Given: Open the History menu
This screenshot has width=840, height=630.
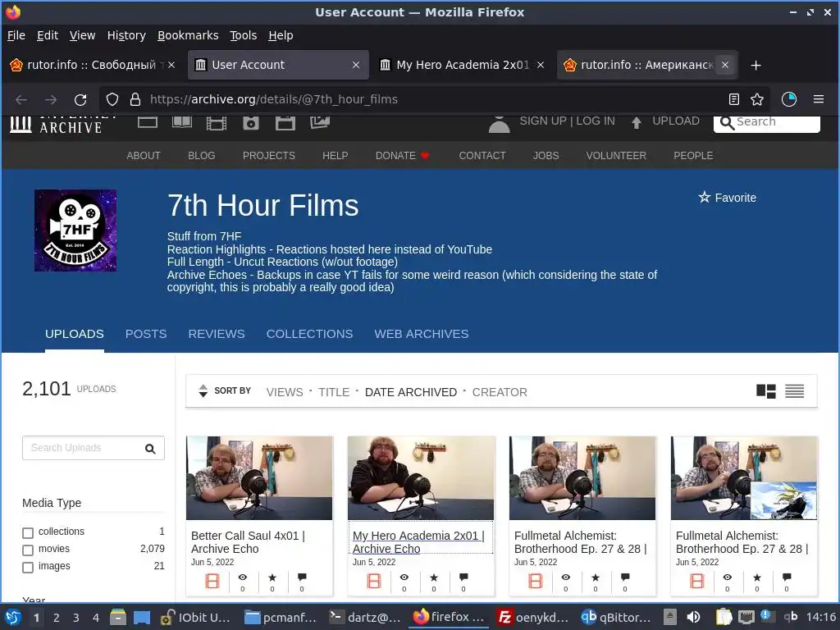Looking at the screenshot, I should (126, 35).
